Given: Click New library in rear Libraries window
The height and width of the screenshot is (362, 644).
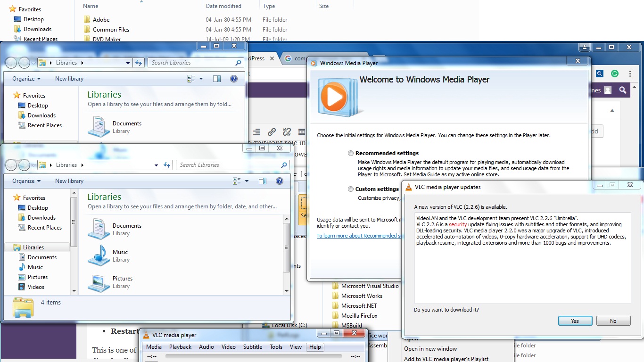Looking at the screenshot, I should 69,79.
